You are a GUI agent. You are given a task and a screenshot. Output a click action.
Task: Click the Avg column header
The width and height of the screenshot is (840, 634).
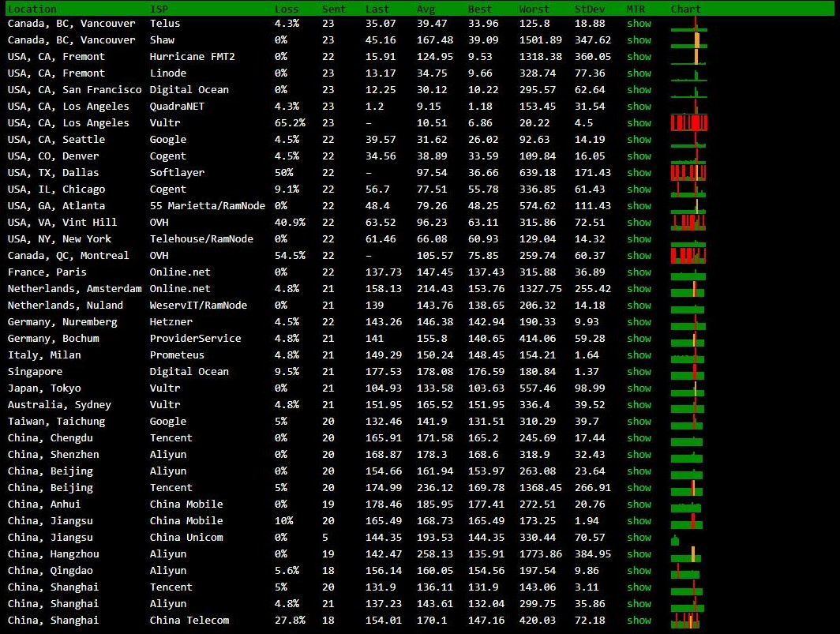(426, 9)
